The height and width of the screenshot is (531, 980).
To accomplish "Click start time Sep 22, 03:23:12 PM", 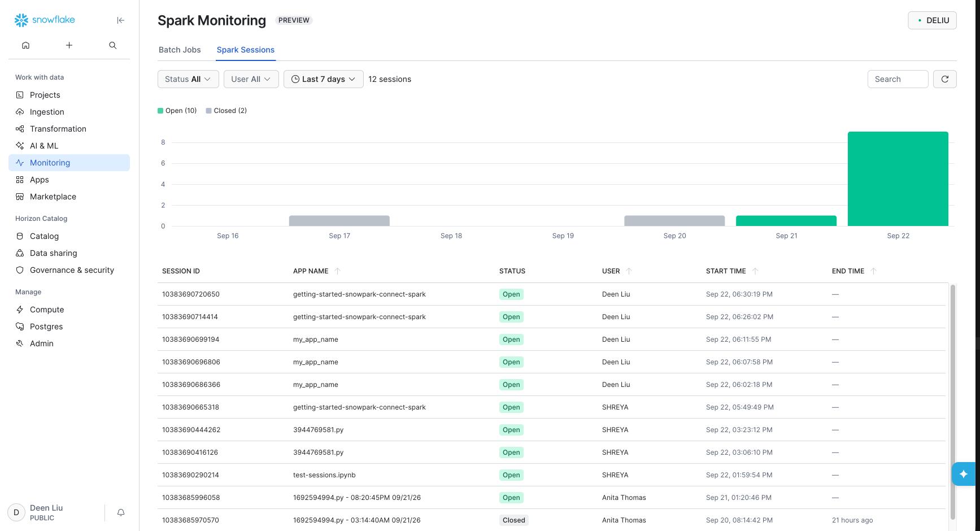I will click(739, 430).
